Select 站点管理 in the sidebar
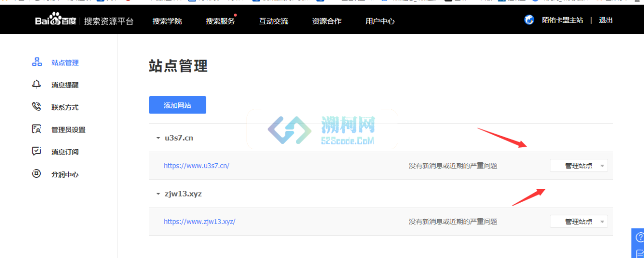The width and height of the screenshot is (644, 258). [65, 63]
